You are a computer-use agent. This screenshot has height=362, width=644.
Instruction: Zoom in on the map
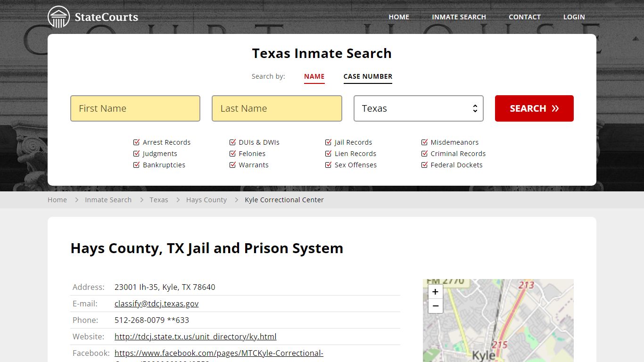(x=435, y=292)
